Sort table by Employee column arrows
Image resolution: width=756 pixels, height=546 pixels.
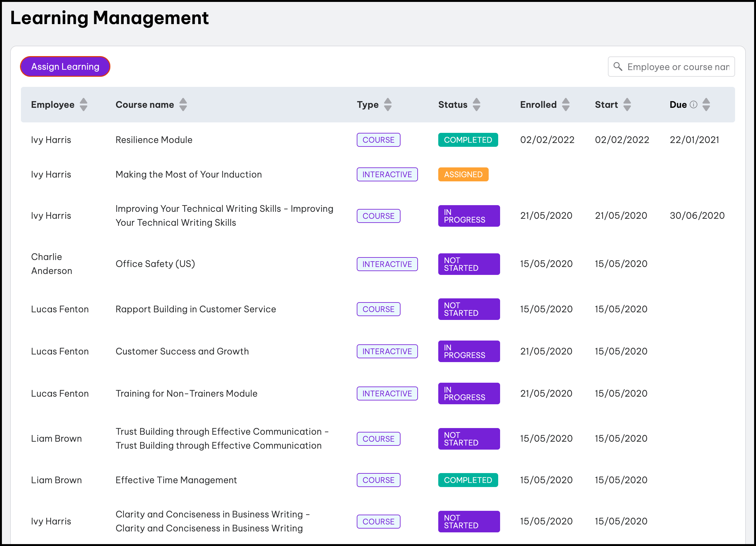[83, 105]
